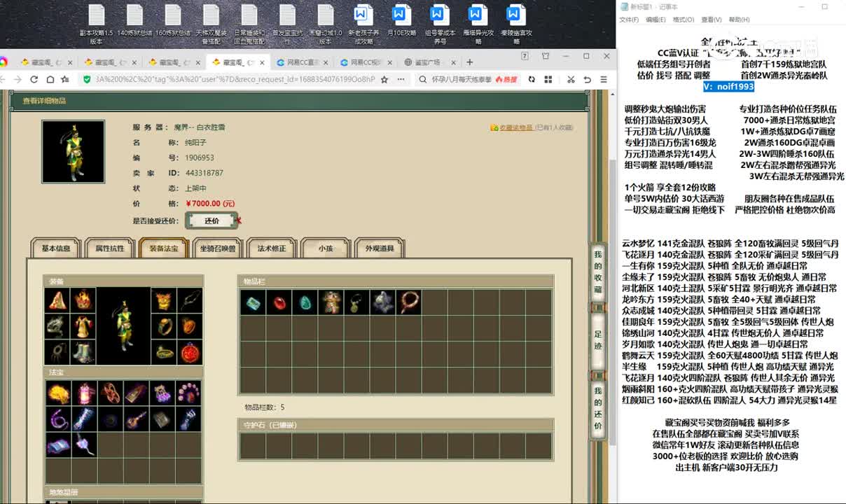Image resolution: width=846 pixels, height=504 pixels.
Task: Click the cyan gem in inventory
Action: pyautogui.click(x=252, y=302)
